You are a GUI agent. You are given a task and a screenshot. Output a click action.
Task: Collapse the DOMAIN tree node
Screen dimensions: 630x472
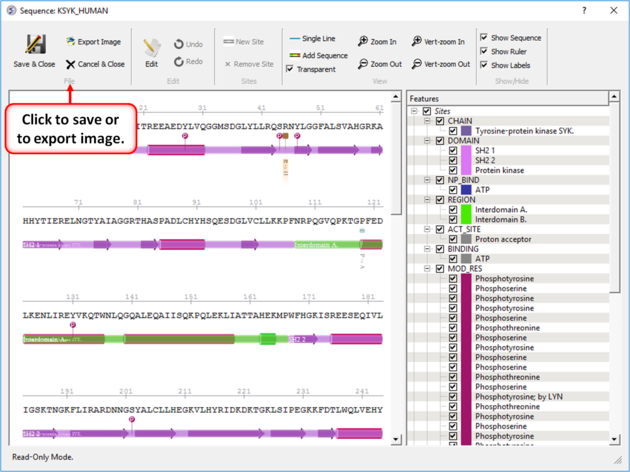[x=427, y=141]
